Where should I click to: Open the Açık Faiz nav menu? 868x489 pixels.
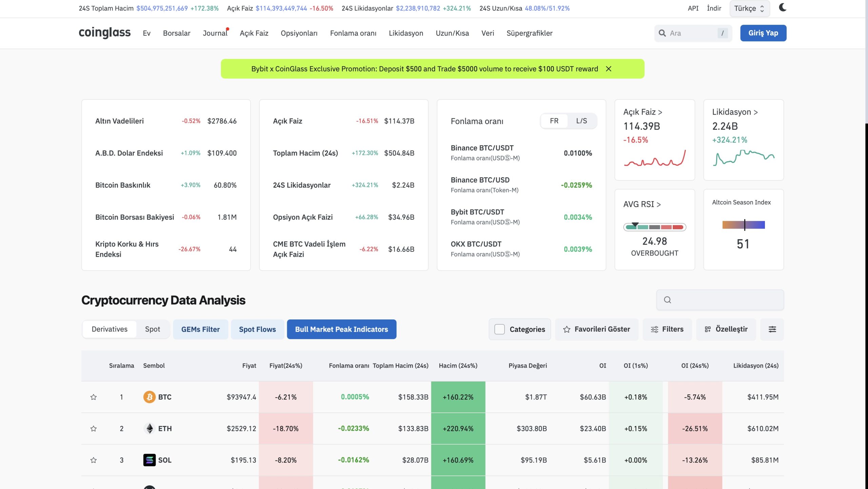tap(254, 33)
